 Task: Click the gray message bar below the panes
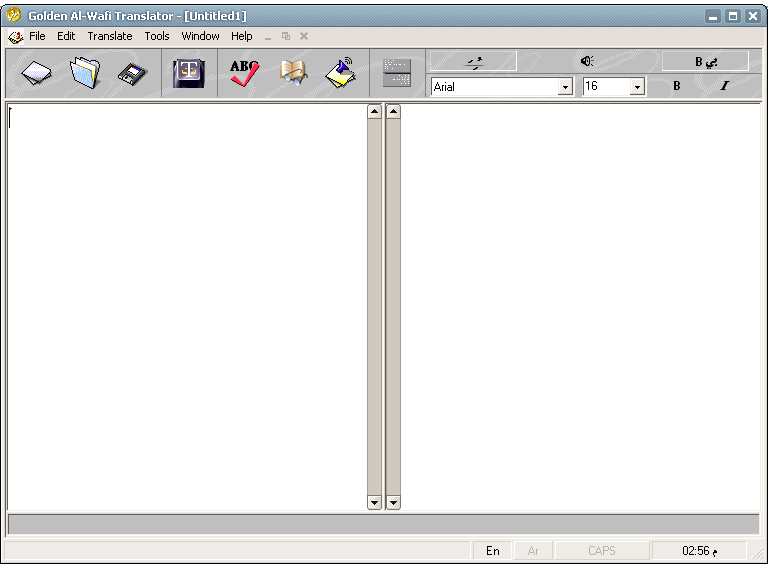(384, 524)
